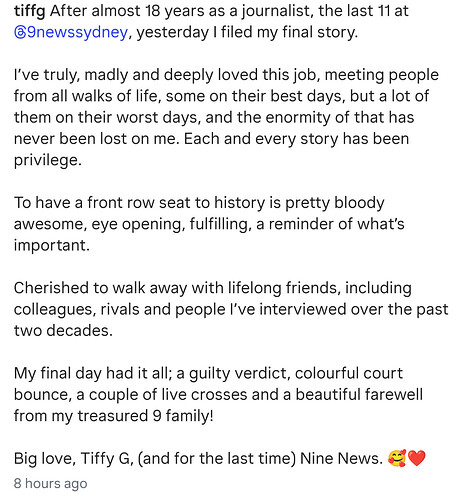465x499 pixels.
Task: Click the line starting "My final day had it all"
Action: 208,373
